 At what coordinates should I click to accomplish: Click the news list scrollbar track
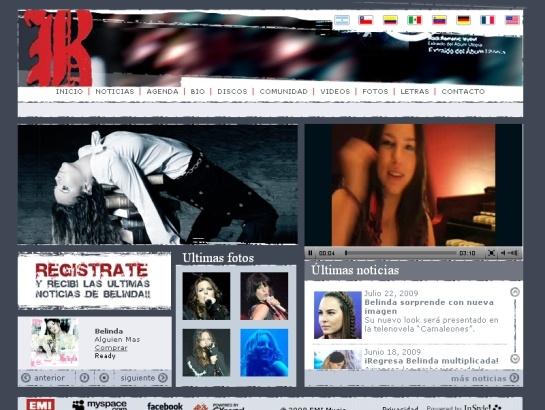515,325
